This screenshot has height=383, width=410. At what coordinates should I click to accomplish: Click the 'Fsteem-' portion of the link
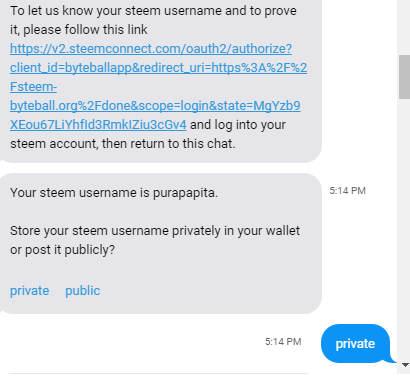34,87
